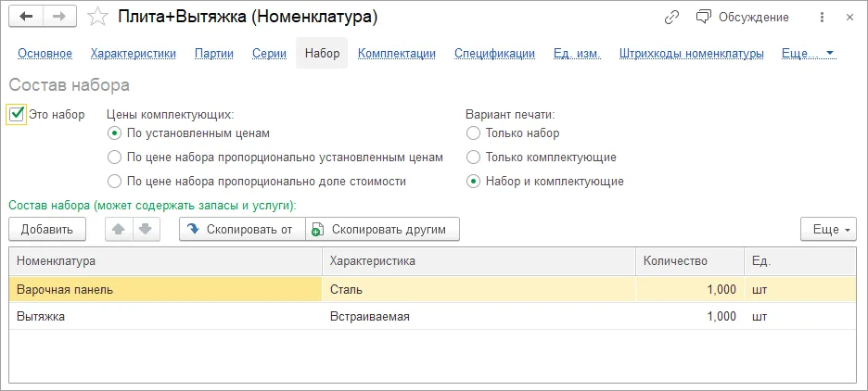
Task: Switch to the Набор tab
Action: click(x=322, y=53)
